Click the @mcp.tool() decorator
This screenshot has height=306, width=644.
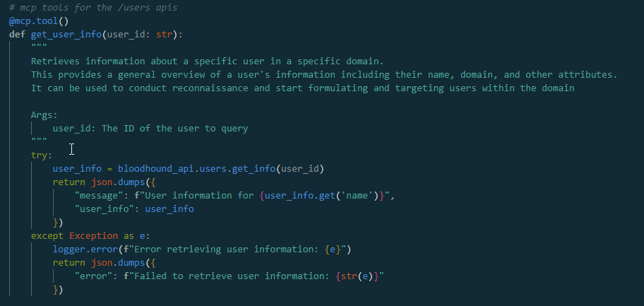pos(39,21)
